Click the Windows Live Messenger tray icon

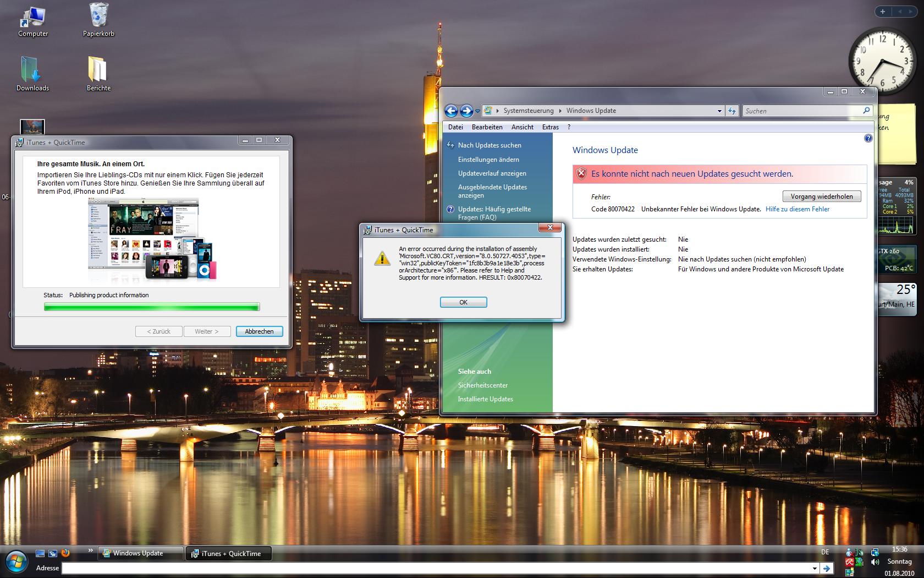coord(849,552)
